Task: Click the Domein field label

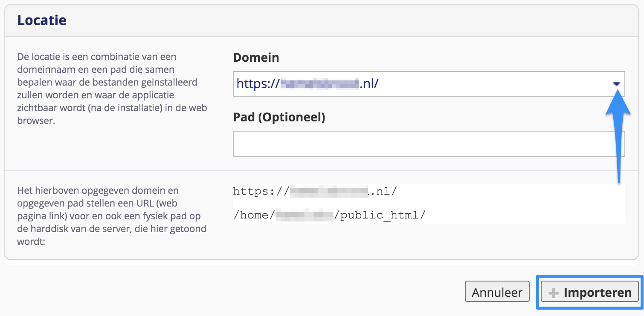Action: pos(256,57)
